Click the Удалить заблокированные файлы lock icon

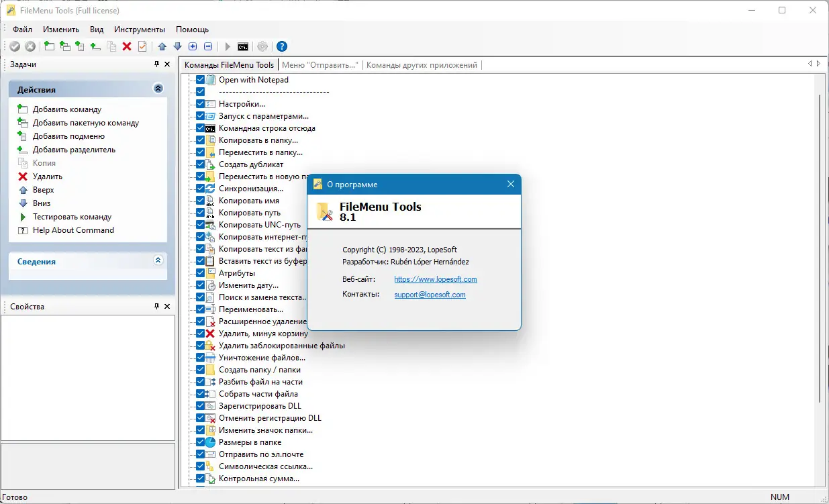(210, 346)
